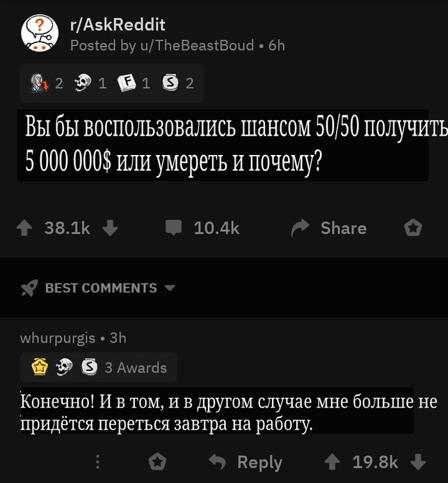The image size is (448, 483).
Task: Upvote whurpurgis comment with 19.8k
Action: point(333,462)
